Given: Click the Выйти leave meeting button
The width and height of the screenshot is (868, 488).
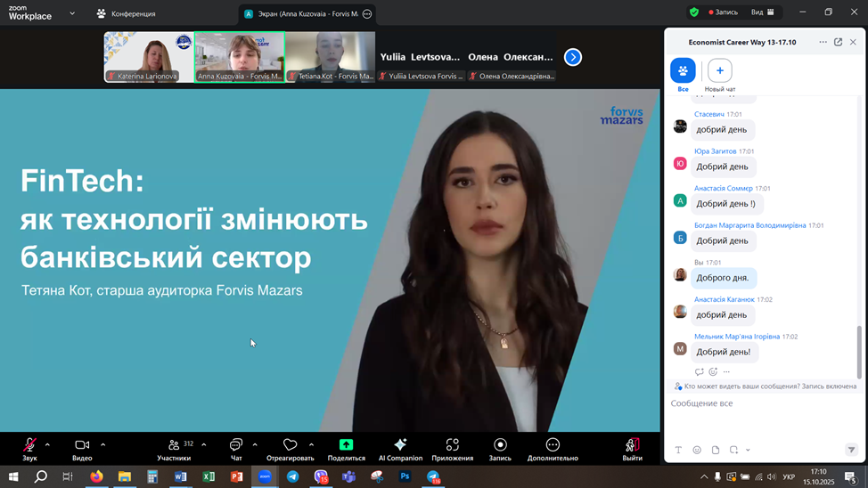Looking at the screenshot, I should click(632, 448).
